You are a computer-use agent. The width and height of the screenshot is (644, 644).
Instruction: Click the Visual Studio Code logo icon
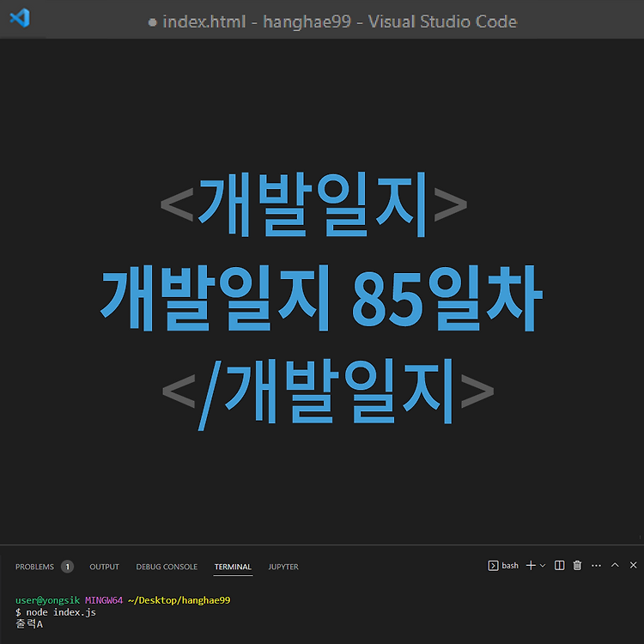(x=20, y=18)
